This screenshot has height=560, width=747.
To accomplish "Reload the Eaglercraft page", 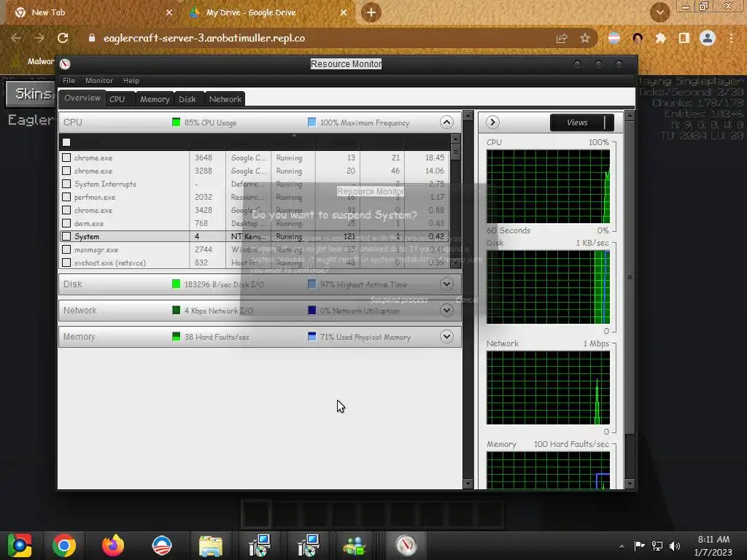I will pyautogui.click(x=63, y=38).
